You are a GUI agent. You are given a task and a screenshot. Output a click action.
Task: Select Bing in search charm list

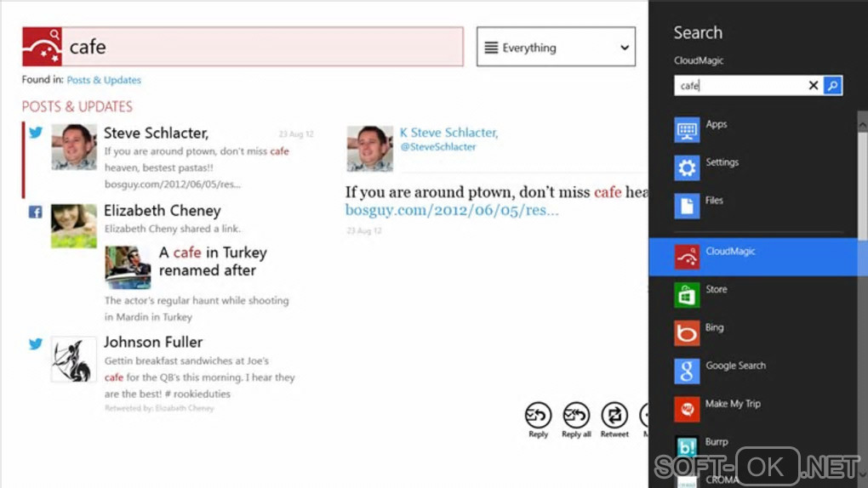coord(755,333)
